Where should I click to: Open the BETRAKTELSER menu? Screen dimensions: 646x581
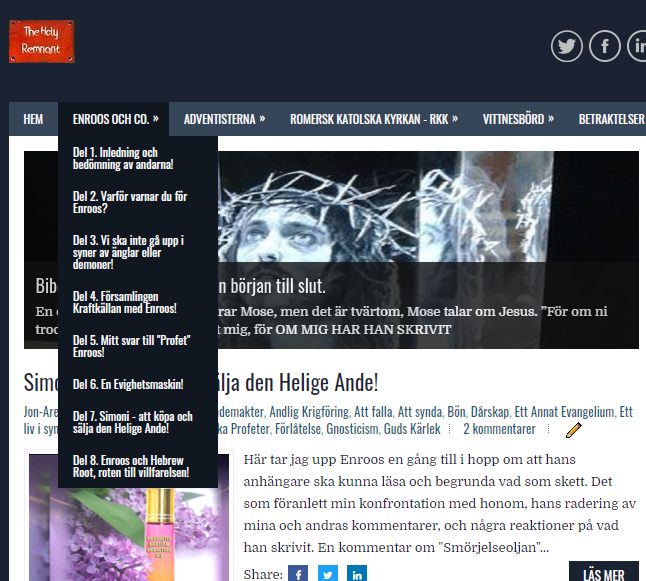[x=611, y=119]
